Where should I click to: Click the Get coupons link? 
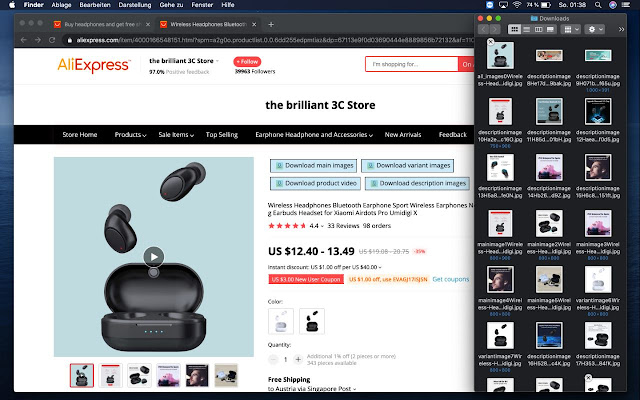click(x=451, y=280)
